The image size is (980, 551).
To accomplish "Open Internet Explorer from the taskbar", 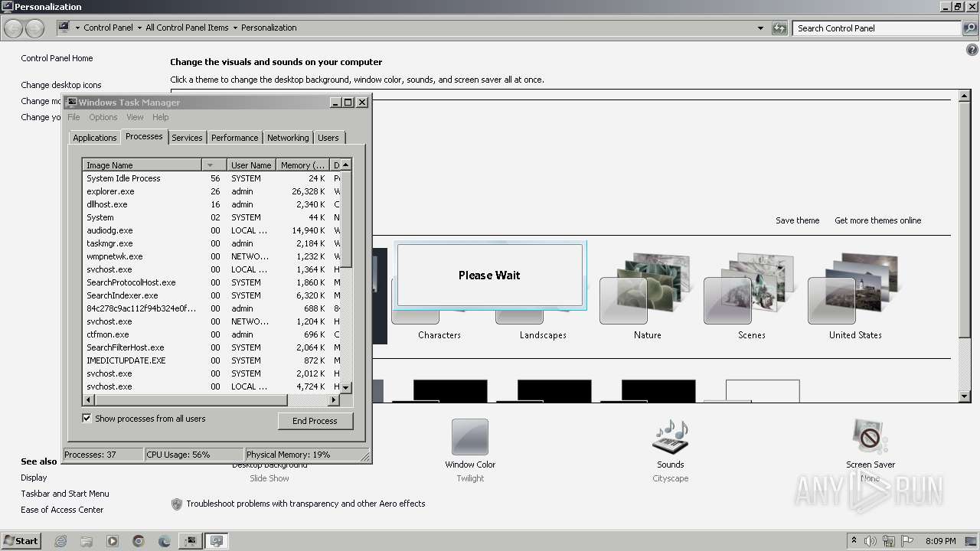I will 60,541.
